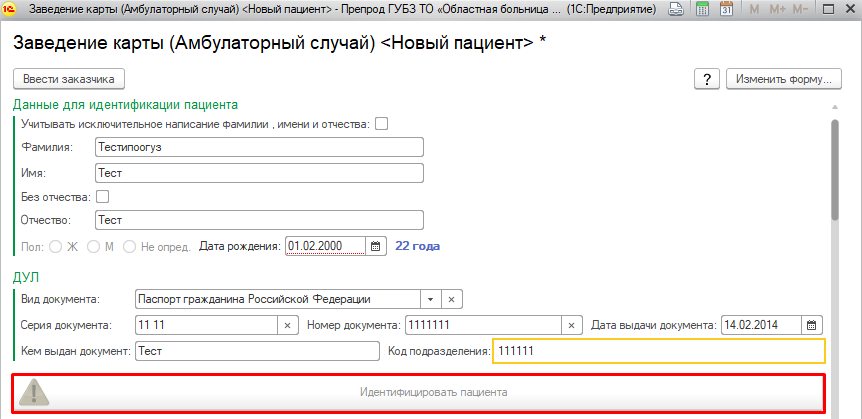
Task: Choose the М gender radio button
Action: click(x=93, y=246)
